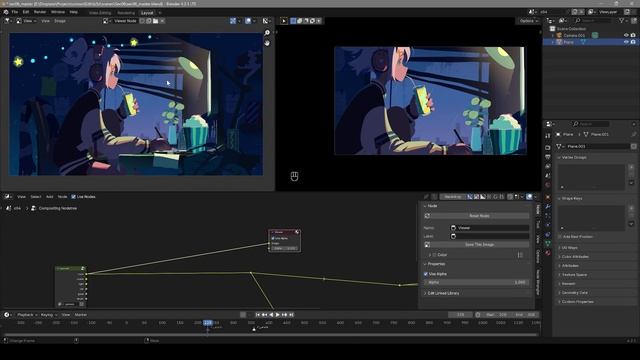The width and height of the screenshot is (640, 360).
Task: Open the Window menu
Action: (x=58, y=12)
